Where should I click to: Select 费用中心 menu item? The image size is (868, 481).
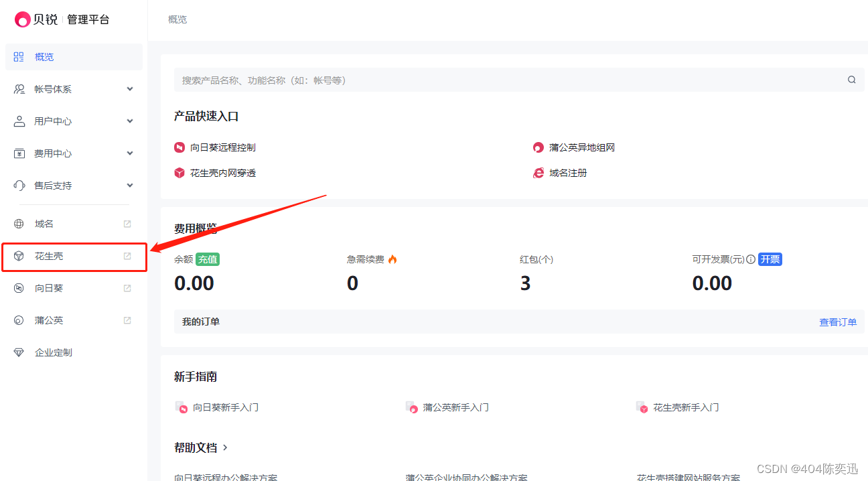[x=74, y=153]
